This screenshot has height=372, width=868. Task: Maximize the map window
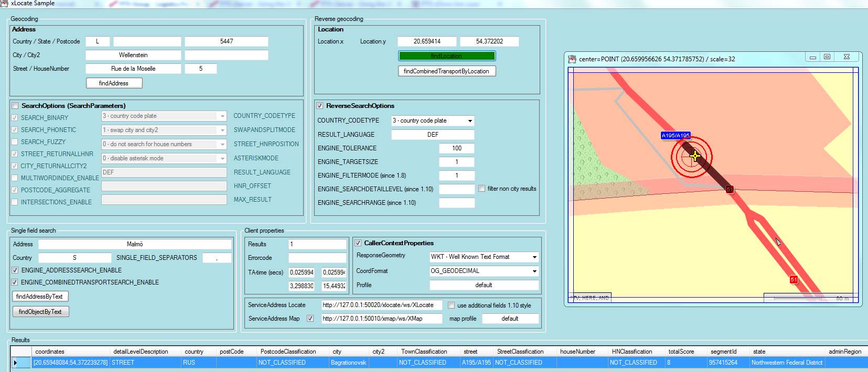827,57
